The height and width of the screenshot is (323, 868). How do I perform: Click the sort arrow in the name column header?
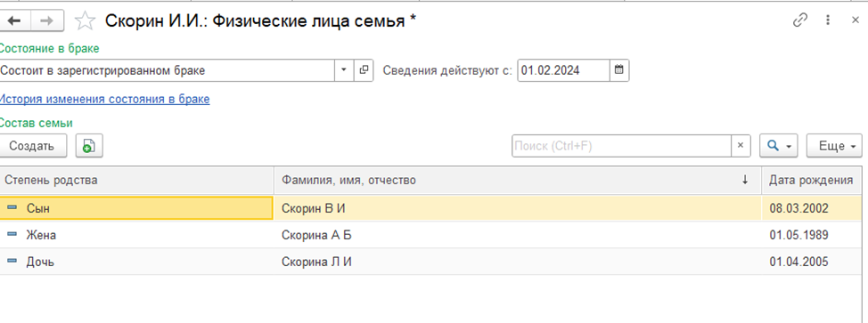(745, 180)
